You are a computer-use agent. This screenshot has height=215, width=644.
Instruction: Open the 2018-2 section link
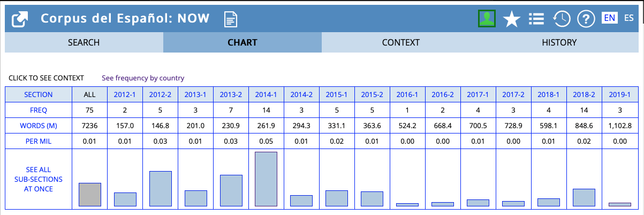(584, 94)
